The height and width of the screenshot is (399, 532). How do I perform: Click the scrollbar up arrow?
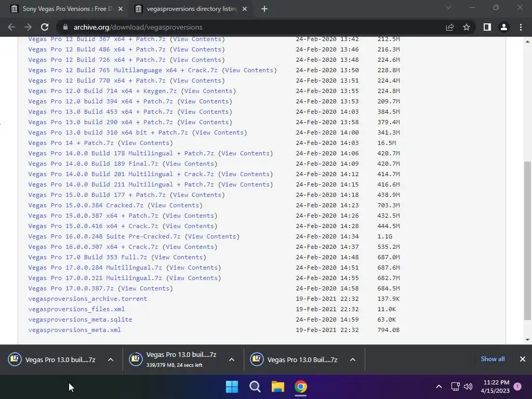pos(527,42)
